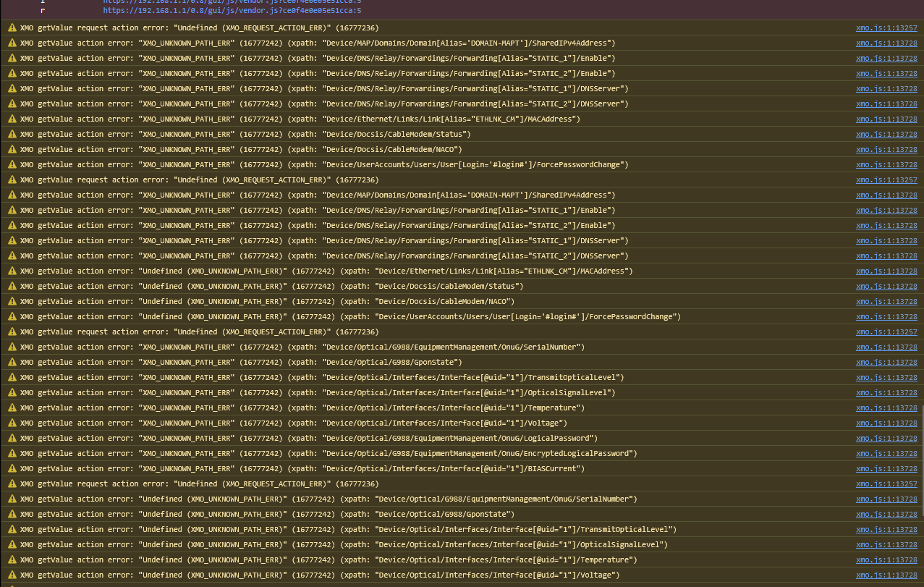Viewport: 924px width, 587px height.
Task: Select the EncryptedLogicalPassword error message text
Action: 329,453
